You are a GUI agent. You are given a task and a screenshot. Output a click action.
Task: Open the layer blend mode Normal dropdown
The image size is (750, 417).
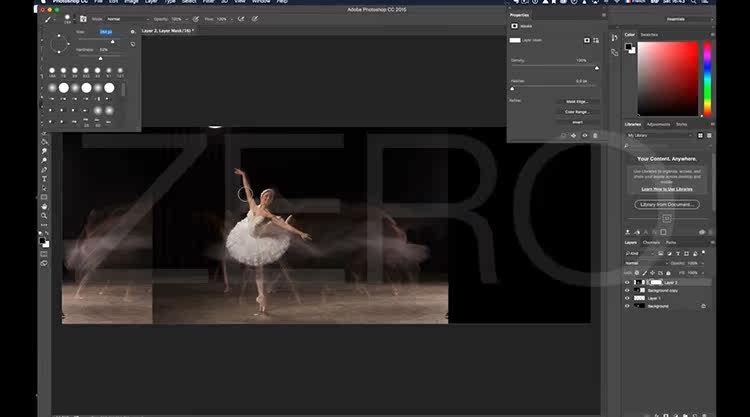[x=646, y=263]
